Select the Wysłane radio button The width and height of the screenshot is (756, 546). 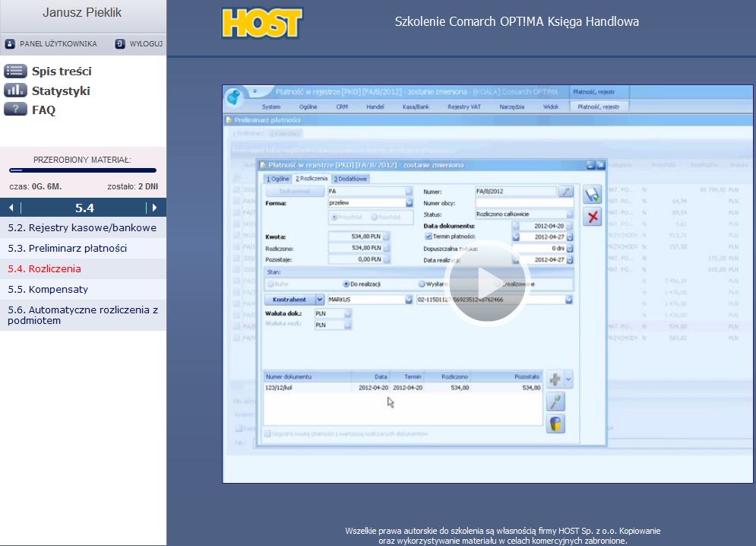(x=422, y=284)
